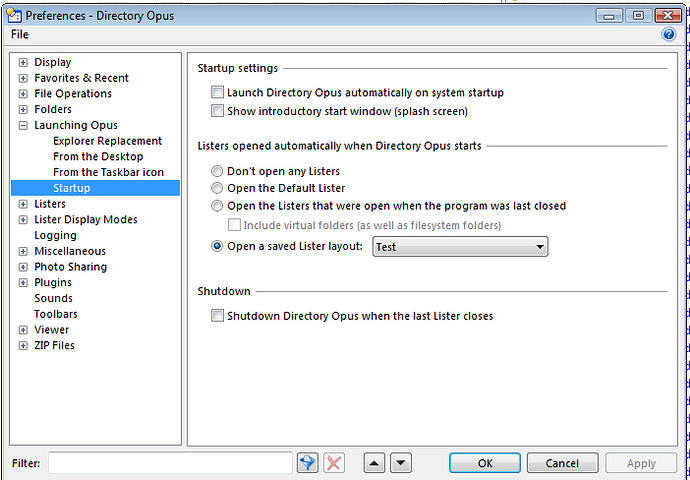
Task: Select the Miscellaneous category label
Action: (70, 251)
